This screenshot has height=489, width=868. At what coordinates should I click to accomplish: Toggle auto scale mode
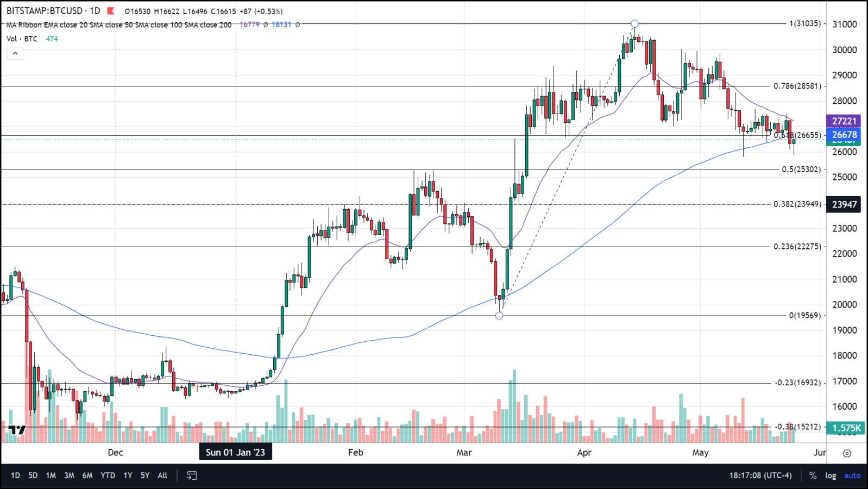pyautogui.click(x=852, y=475)
